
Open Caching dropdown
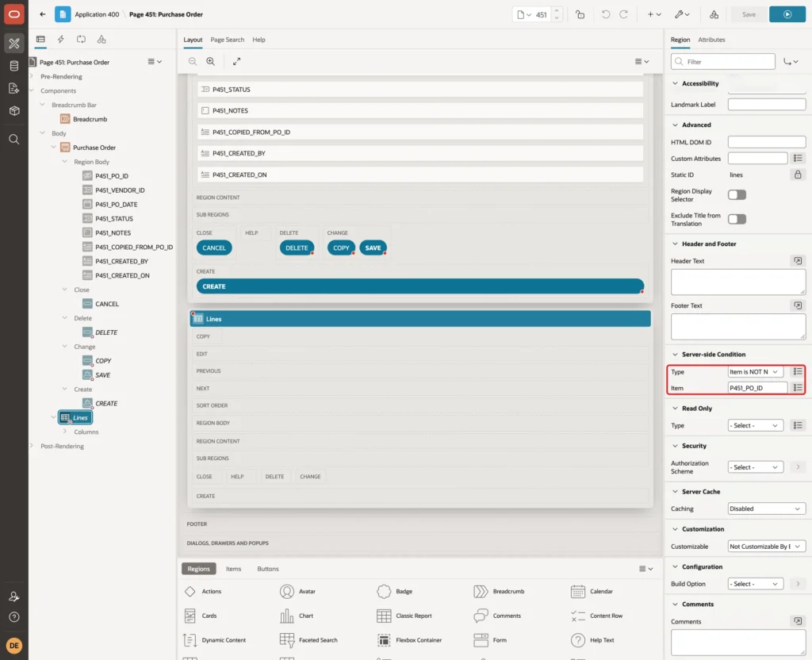coord(767,508)
